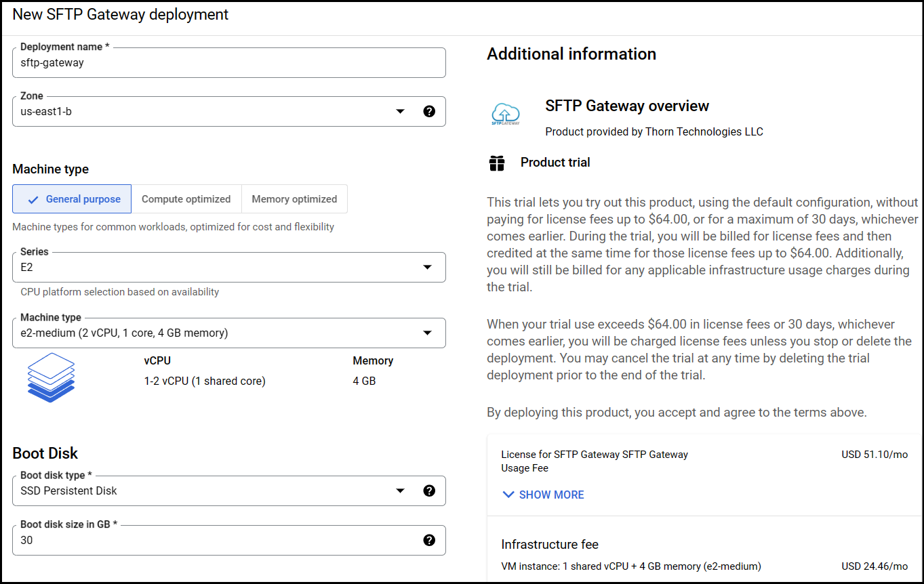Viewport: 924px width, 584px height.
Task: Click 'Product provided by Thorn Technologies LLC'
Action: (654, 131)
